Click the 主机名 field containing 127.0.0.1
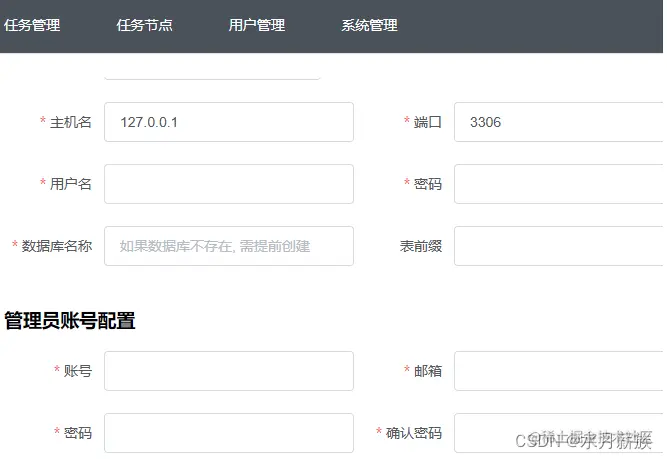The image size is (667, 459). (x=229, y=122)
